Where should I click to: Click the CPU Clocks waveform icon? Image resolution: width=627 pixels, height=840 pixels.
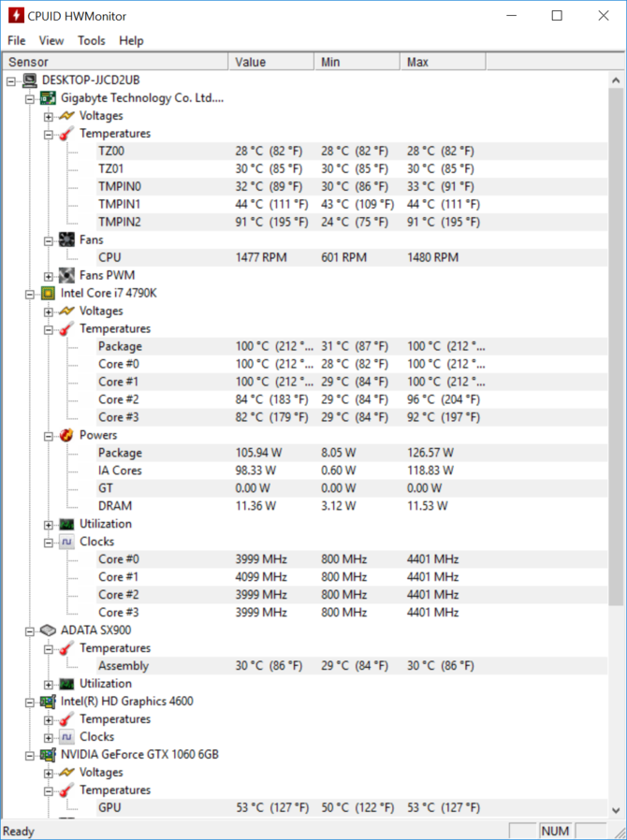(x=66, y=542)
